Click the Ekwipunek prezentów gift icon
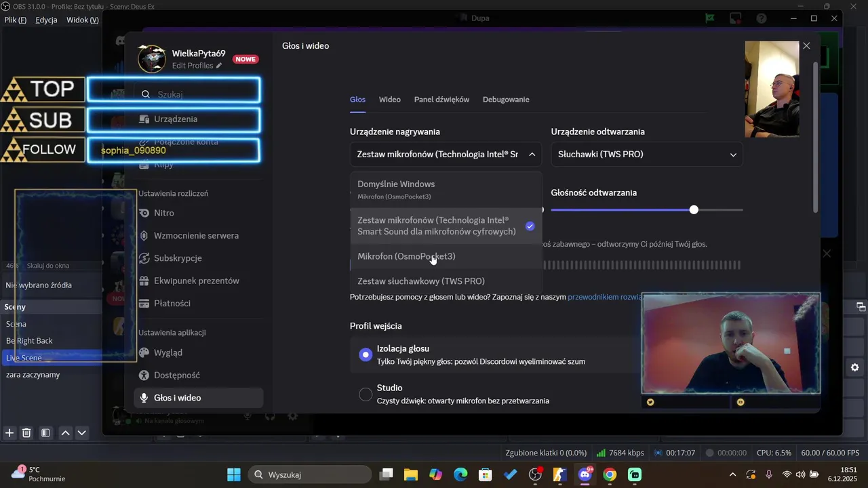 tap(144, 281)
